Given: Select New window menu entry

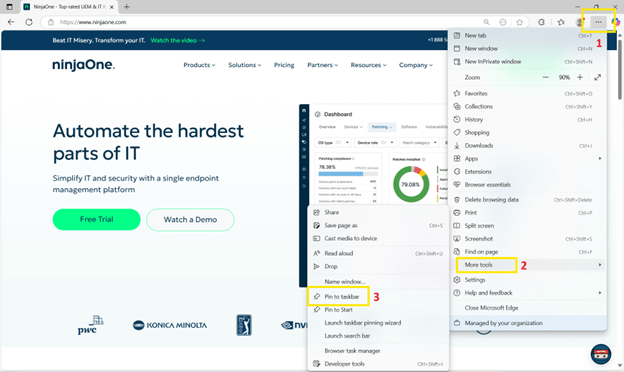Looking at the screenshot, I should pyautogui.click(x=528, y=49).
